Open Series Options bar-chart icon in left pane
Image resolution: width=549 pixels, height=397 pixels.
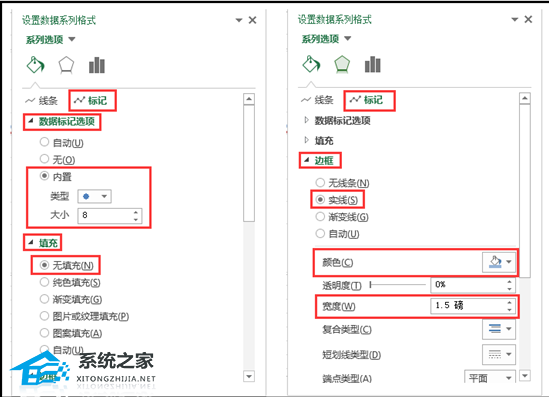point(97,65)
